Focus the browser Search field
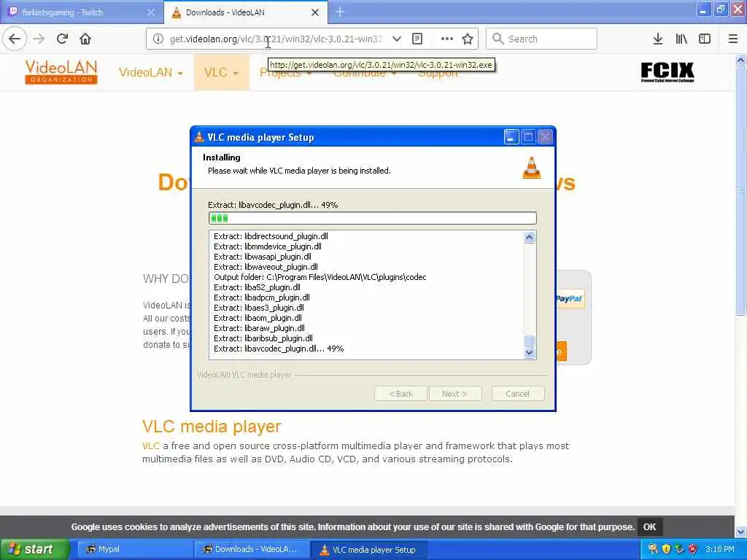 tap(541, 39)
